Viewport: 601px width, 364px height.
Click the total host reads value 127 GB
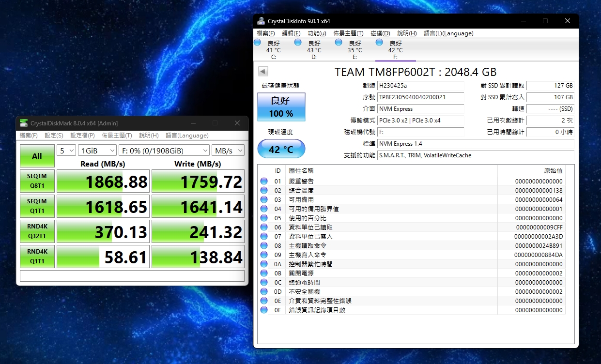551,86
